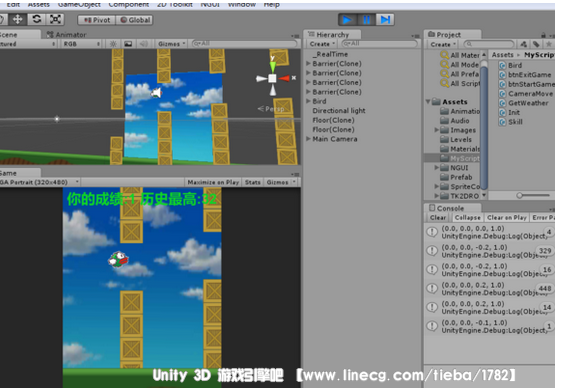This screenshot has width=562, height=392.
Task: Pause the running game
Action: (366, 20)
